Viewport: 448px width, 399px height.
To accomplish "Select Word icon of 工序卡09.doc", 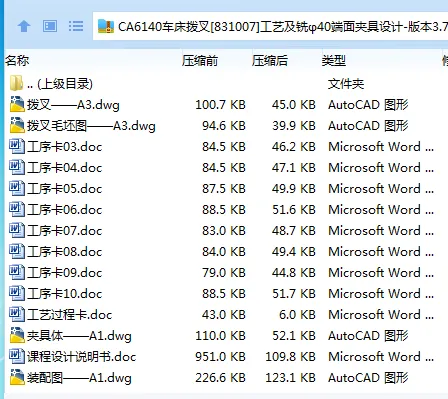I will point(17,272).
